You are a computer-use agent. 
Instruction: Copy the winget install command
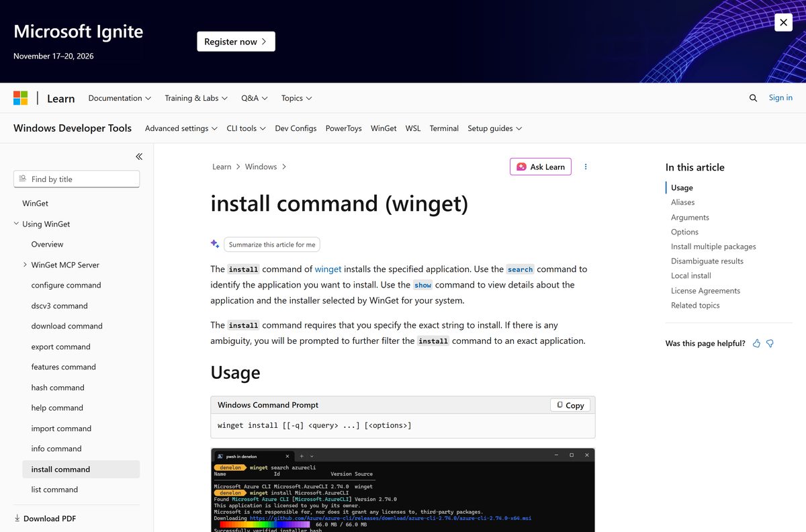(570, 405)
